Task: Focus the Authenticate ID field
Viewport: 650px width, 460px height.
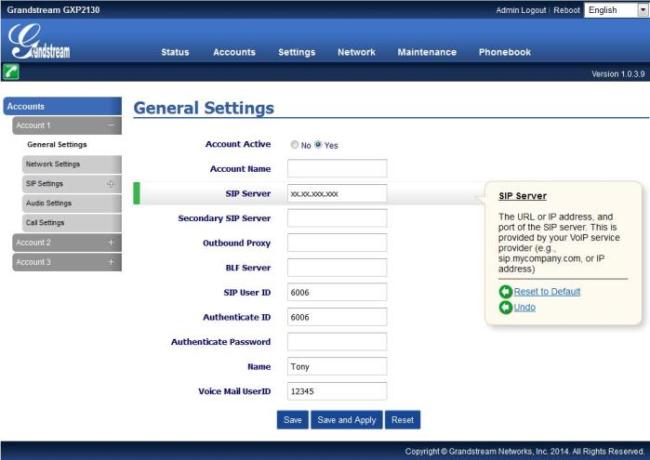Action: pos(337,317)
